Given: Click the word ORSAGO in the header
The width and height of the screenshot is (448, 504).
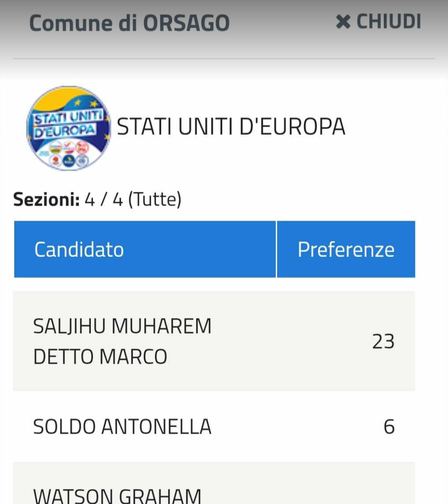Looking at the screenshot, I should point(186,23).
